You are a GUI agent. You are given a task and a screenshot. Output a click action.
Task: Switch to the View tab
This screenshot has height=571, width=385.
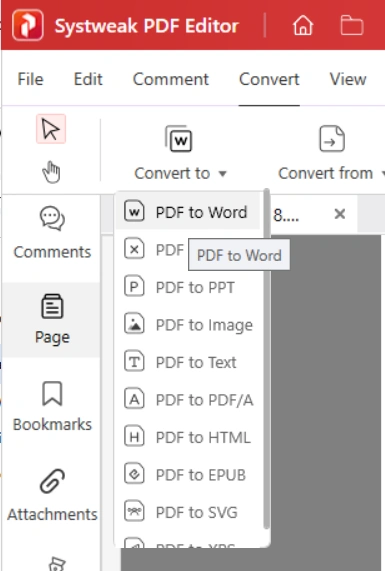pos(348,79)
